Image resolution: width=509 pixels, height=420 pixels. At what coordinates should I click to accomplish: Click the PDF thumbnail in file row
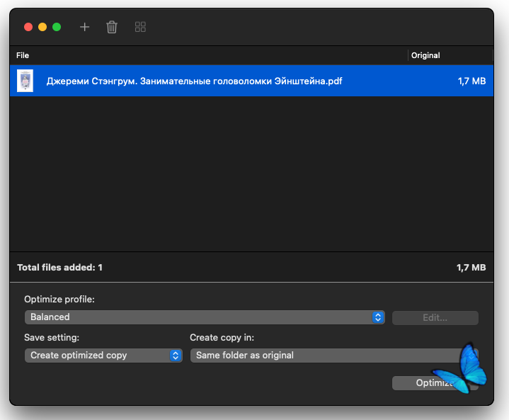click(x=25, y=81)
